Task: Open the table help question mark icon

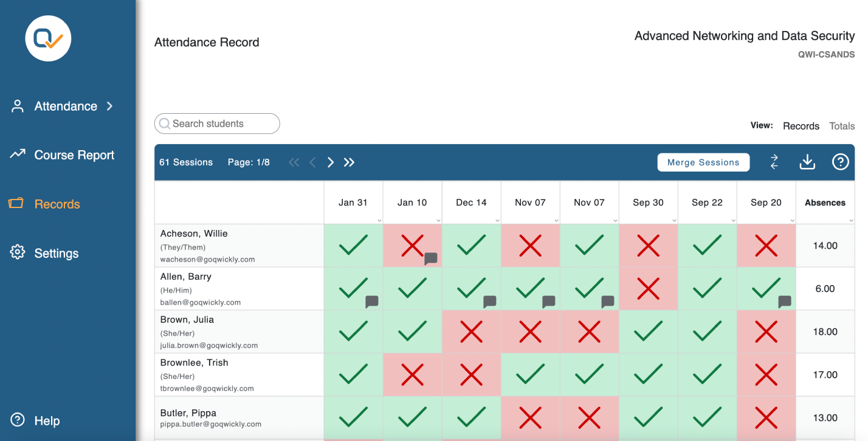Action: point(840,162)
